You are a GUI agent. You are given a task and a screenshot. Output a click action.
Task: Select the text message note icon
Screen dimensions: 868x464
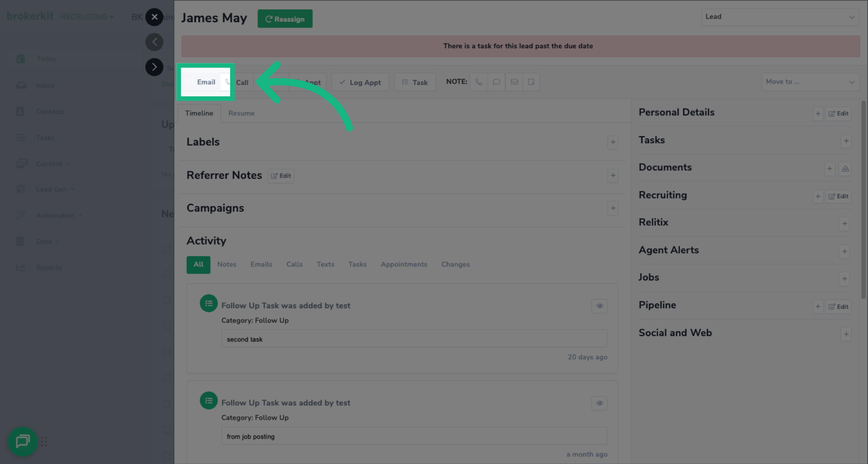[x=496, y=82]
